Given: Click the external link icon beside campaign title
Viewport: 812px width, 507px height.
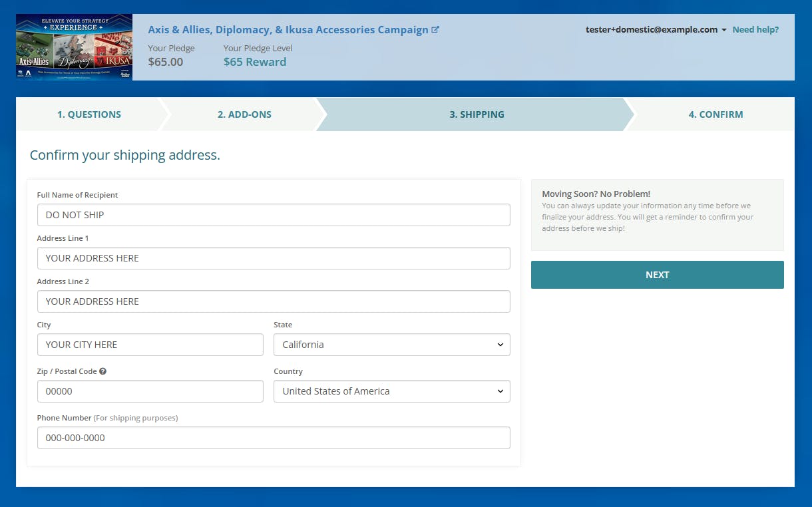Looking at the screenshot, I should (x=435, y=30).
